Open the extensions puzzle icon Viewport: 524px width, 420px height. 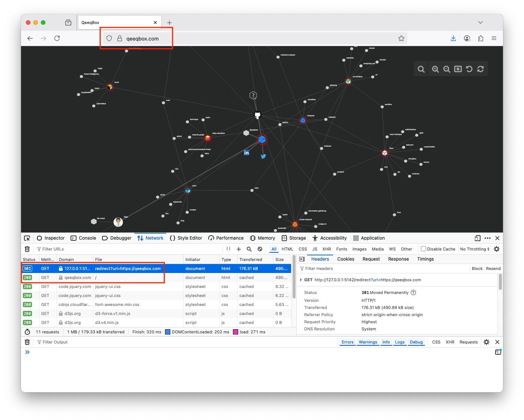pyautogui.click(x=480, y=38)
